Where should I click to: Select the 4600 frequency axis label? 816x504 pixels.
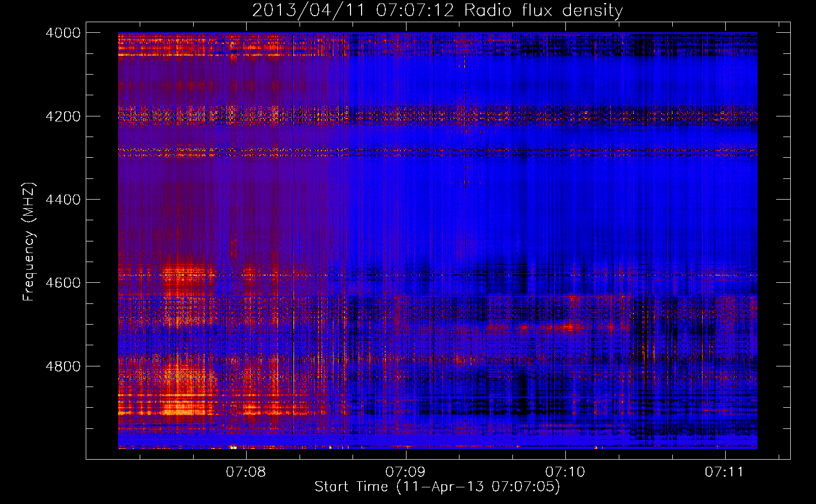(x=63, y=283)
